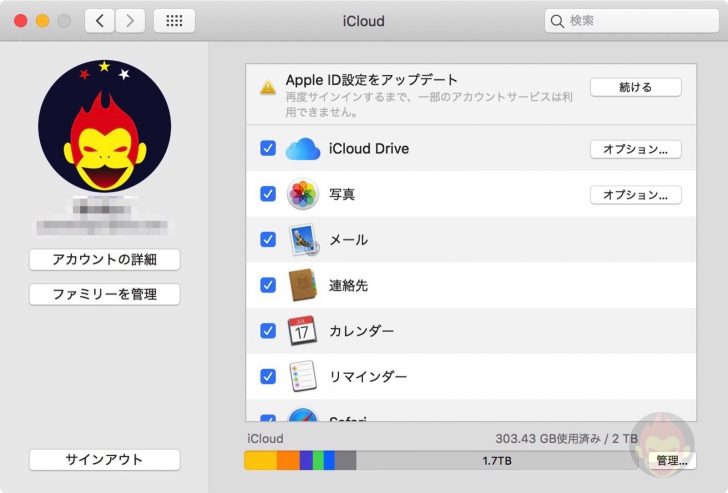
Task: Select the リマインダー label text
Action: point(368,376)
